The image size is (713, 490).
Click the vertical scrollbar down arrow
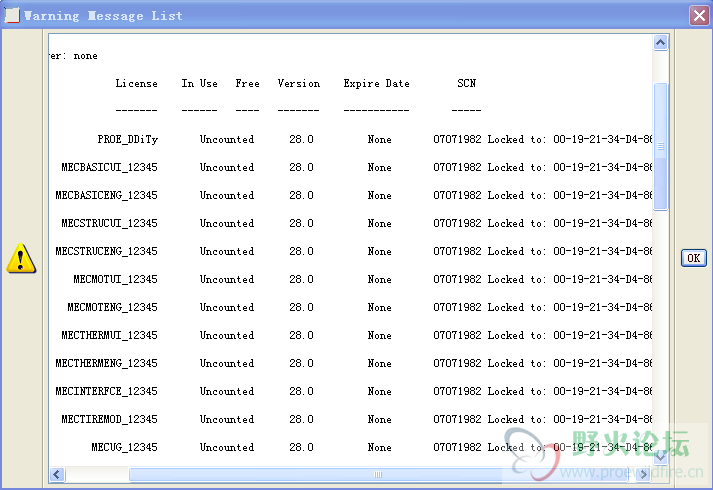[660, 456]
